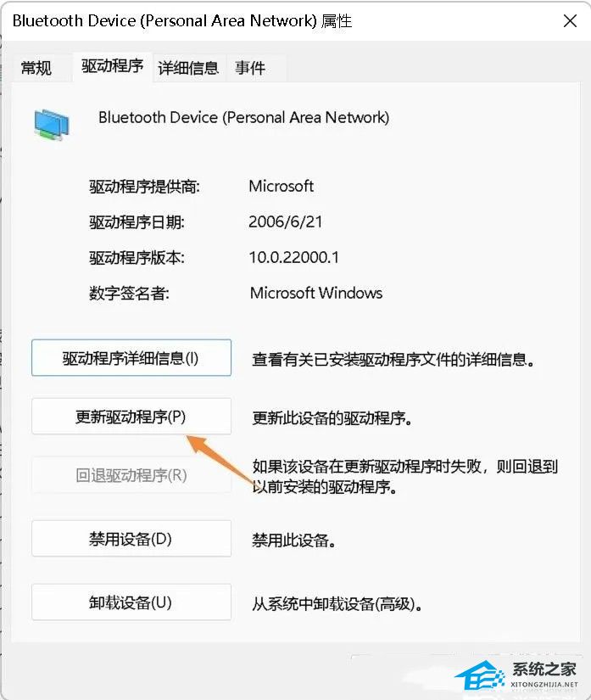The height and width of the screenshot is (700, 591).
Task: Switch to the 常规 tab
Action: (x=36, y=69)
